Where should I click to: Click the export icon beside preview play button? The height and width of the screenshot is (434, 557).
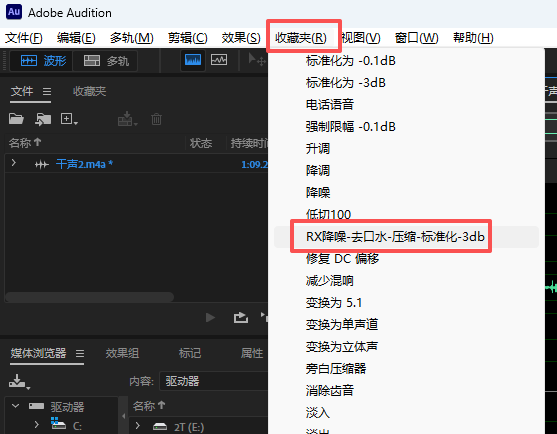(x=241, y=317)
